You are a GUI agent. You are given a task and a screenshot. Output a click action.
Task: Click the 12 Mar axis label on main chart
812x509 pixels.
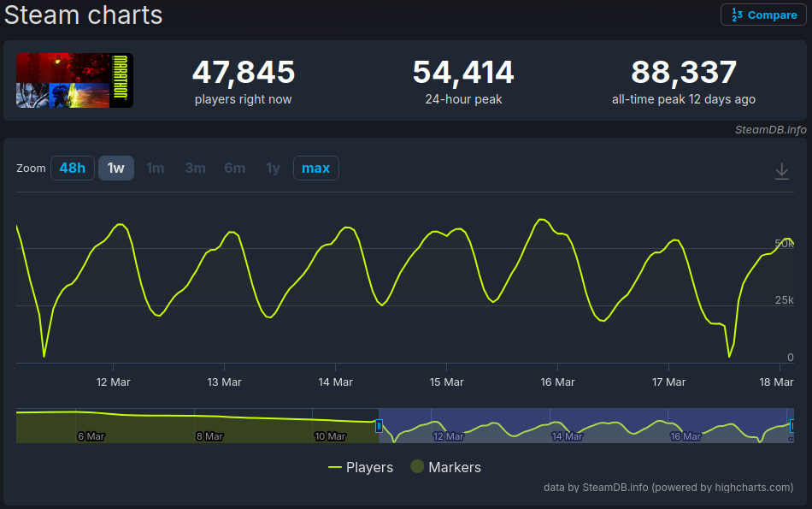[114, 382]
